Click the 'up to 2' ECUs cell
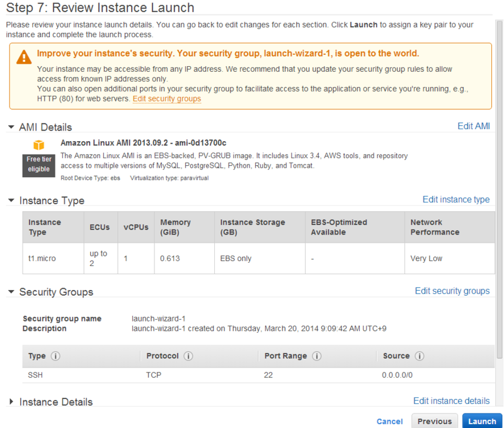This screenshot has width=504, height=428. (101, 258)
